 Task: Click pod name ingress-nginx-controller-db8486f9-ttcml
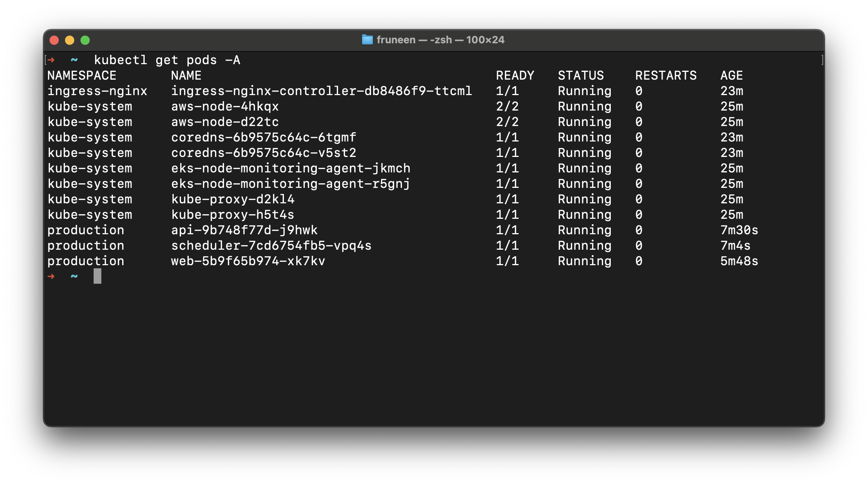click(x=321, y=91)
